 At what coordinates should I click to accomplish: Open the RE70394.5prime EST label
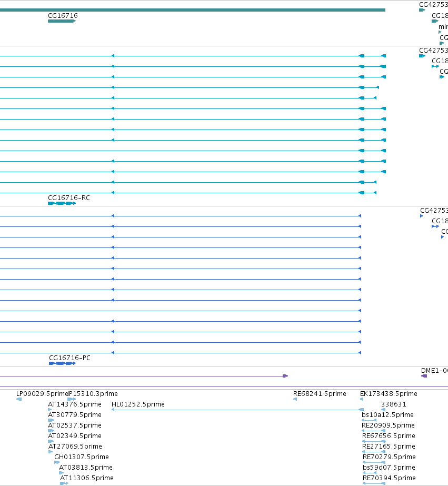tap(389, 478)
